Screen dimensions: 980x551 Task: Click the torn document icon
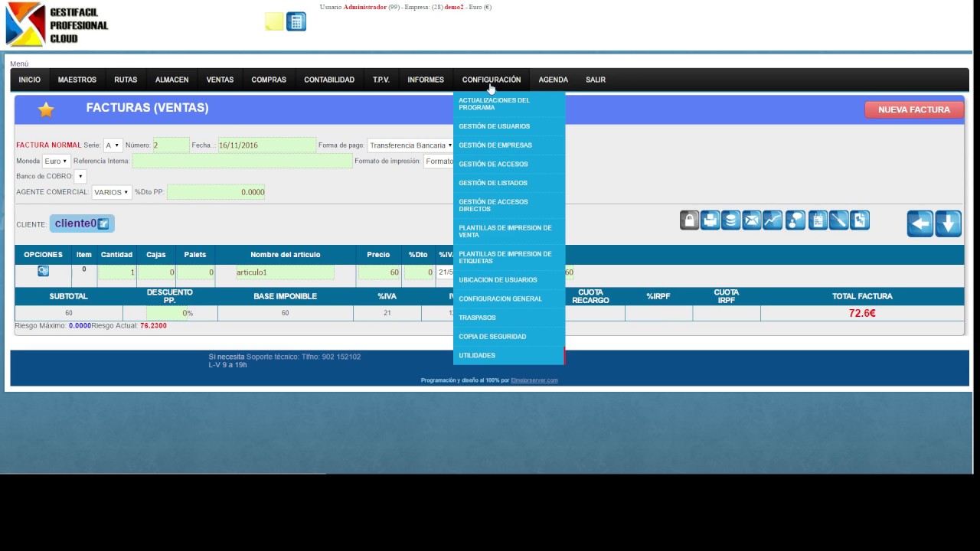click(x=859, y=221)
